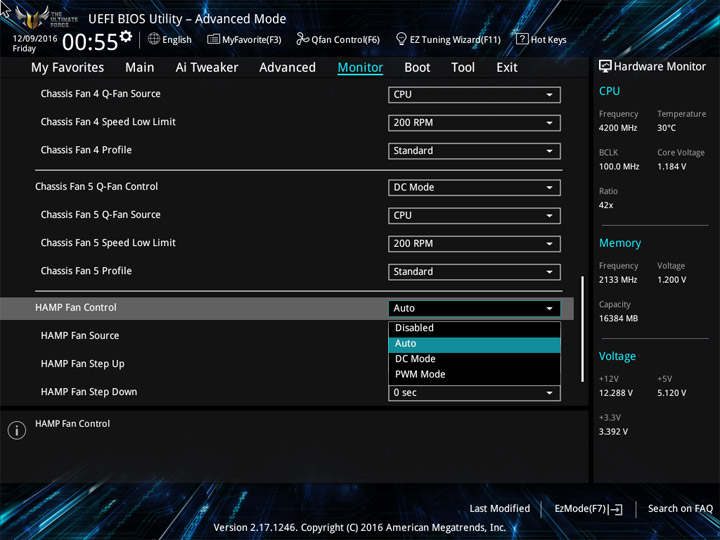Click the 00:55 clock display
The height and width of the screenshot is (540, 720).
click(x=90, y=42)
